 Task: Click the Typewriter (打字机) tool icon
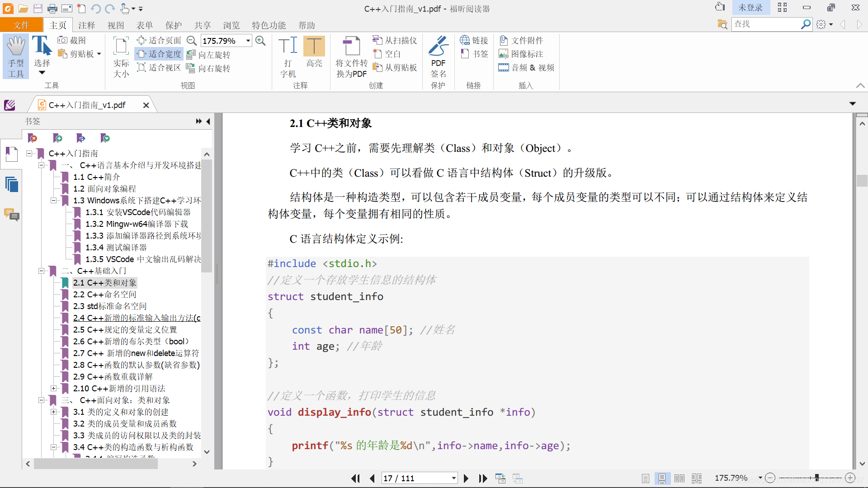pos(288,46)
